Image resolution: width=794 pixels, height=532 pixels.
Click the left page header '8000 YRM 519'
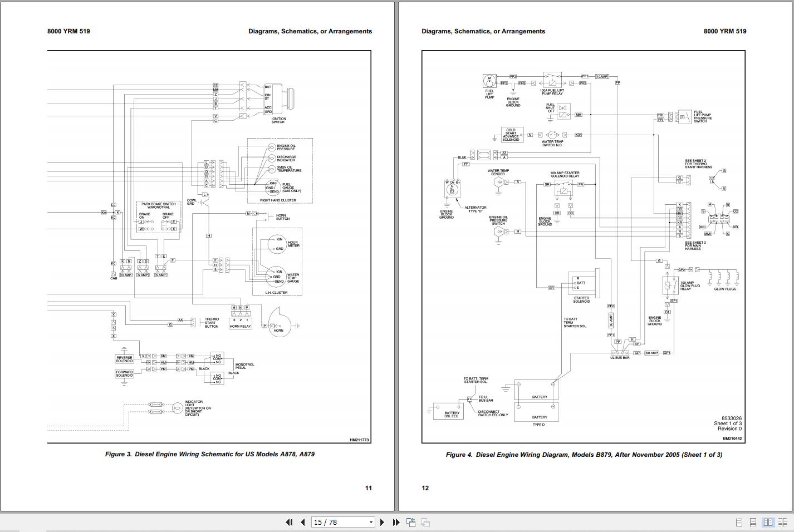coord(68,31)
